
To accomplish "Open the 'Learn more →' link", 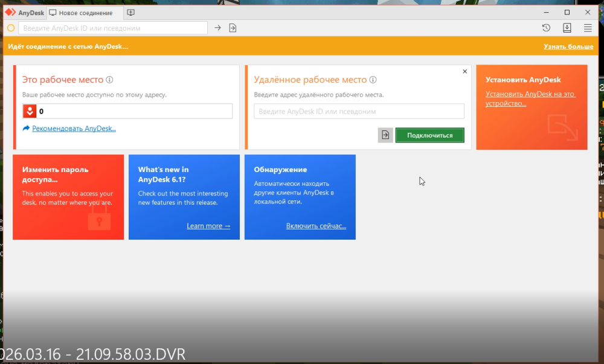I will 208,226.
